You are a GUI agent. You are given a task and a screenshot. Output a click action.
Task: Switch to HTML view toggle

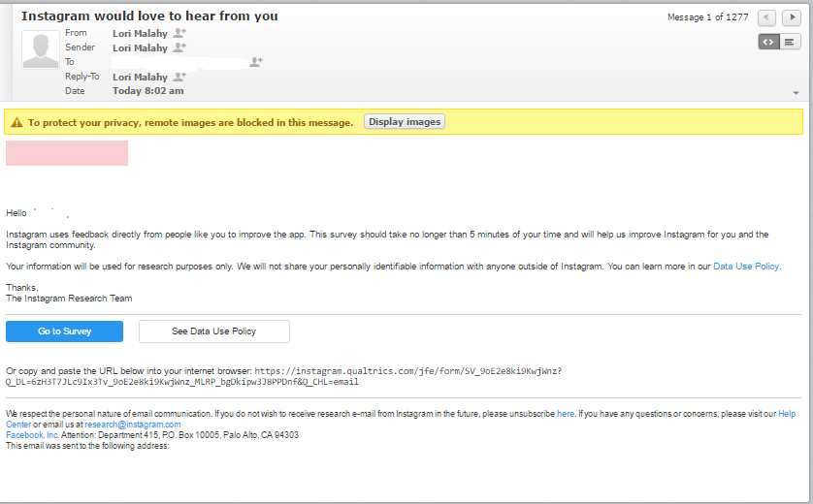768,42
